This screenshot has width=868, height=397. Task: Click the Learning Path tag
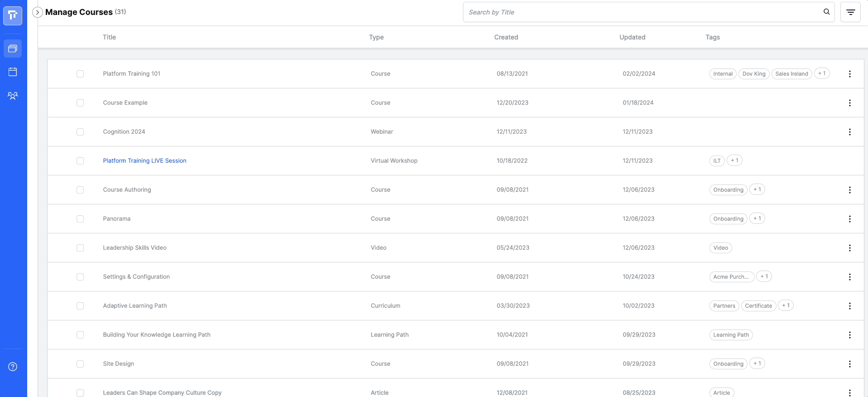pos(731,335)
